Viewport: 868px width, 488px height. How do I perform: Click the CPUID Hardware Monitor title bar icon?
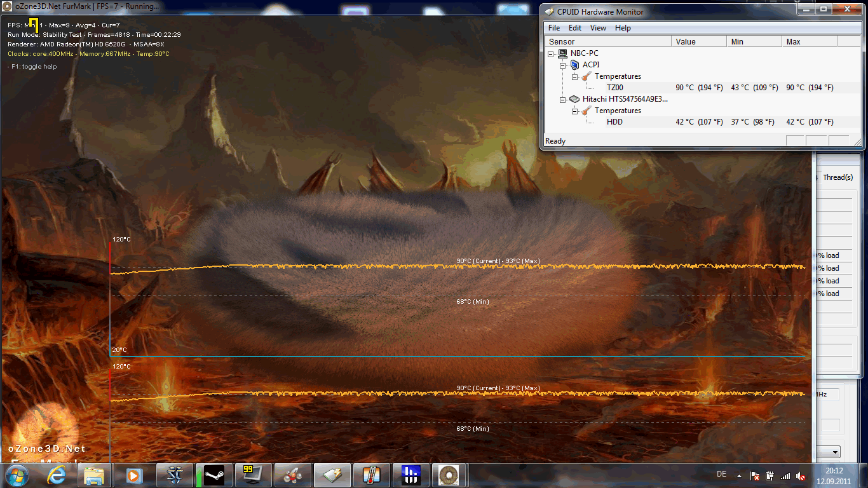pyautogui.click(x=550, y=11)
